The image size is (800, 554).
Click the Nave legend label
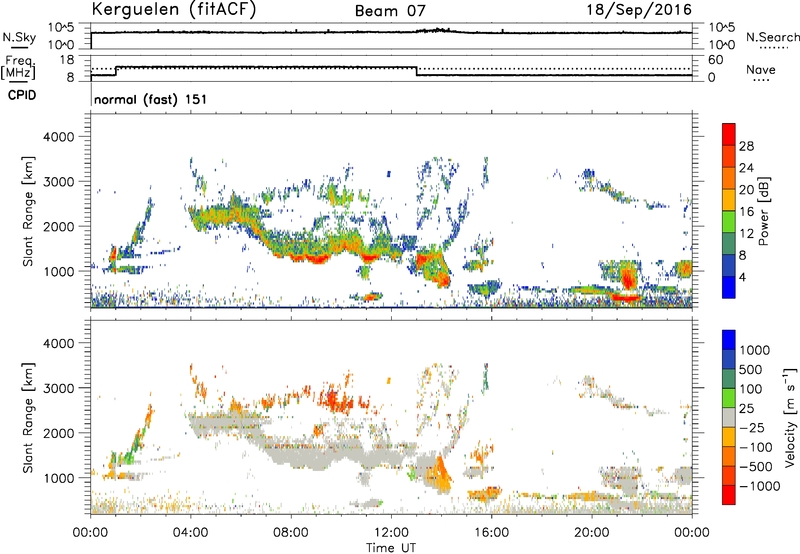pyautogui.click(x=761, y=70)
